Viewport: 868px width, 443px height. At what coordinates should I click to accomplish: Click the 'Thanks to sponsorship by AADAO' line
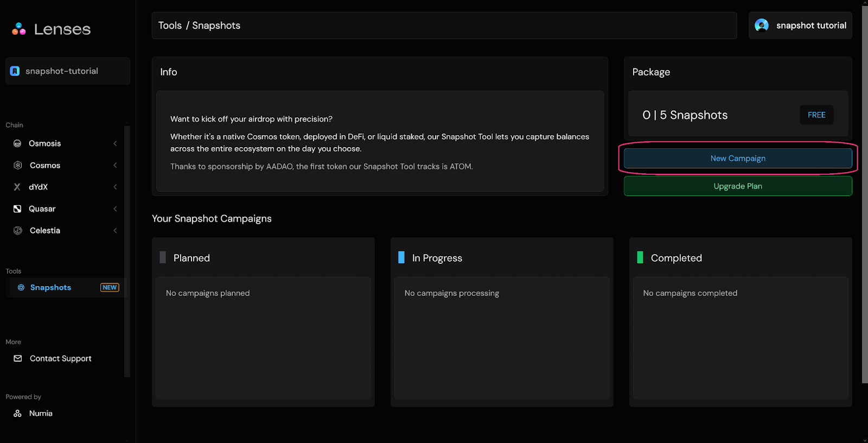(322, 166)
